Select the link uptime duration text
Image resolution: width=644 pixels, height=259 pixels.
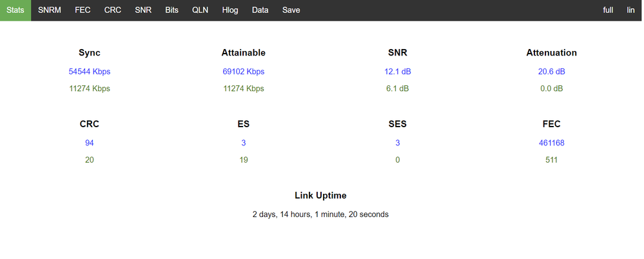(320, 214)
